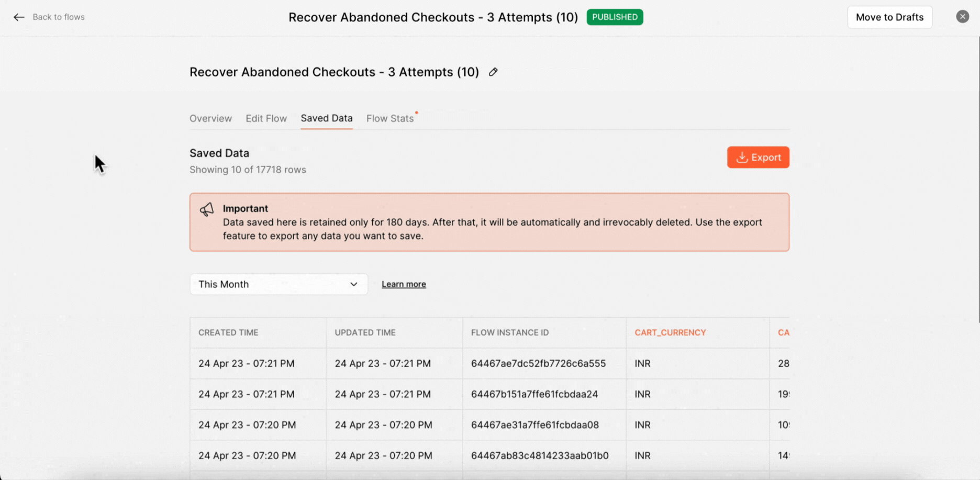Follow the Learn more link
Screen dimensions: 980x480
[404, 284]
